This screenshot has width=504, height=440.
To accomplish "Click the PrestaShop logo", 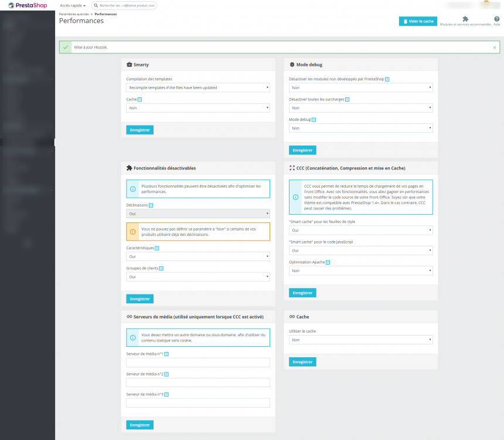I will coord(28,5).
